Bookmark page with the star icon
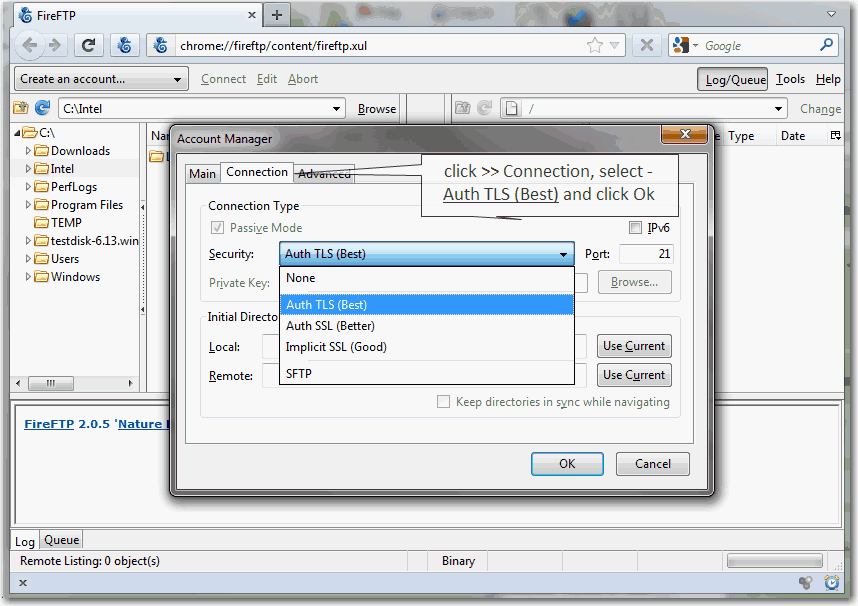Viewport: 858px width, 606px height. point(595,45)
